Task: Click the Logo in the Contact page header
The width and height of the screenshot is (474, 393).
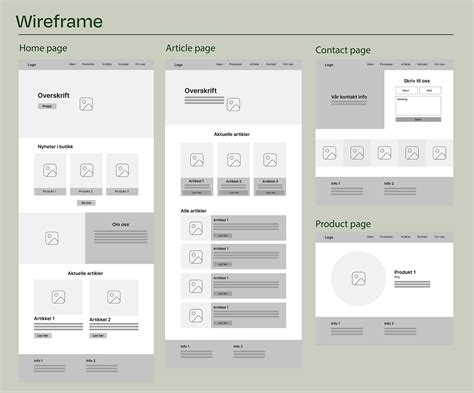Action: click(329, 65)
